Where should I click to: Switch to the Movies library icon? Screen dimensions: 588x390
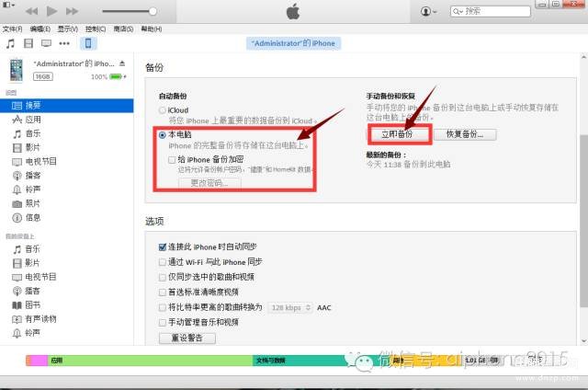(x=28, y=43)
